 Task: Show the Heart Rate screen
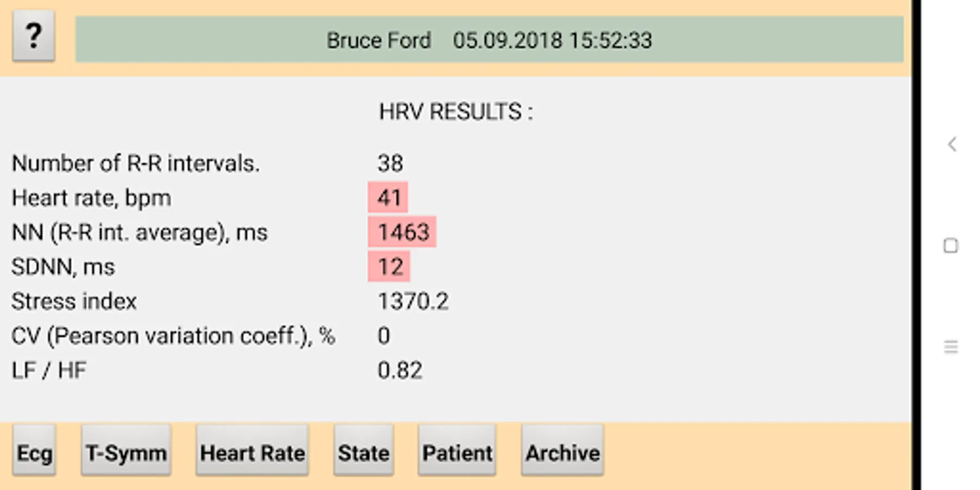tap(253, 452)
